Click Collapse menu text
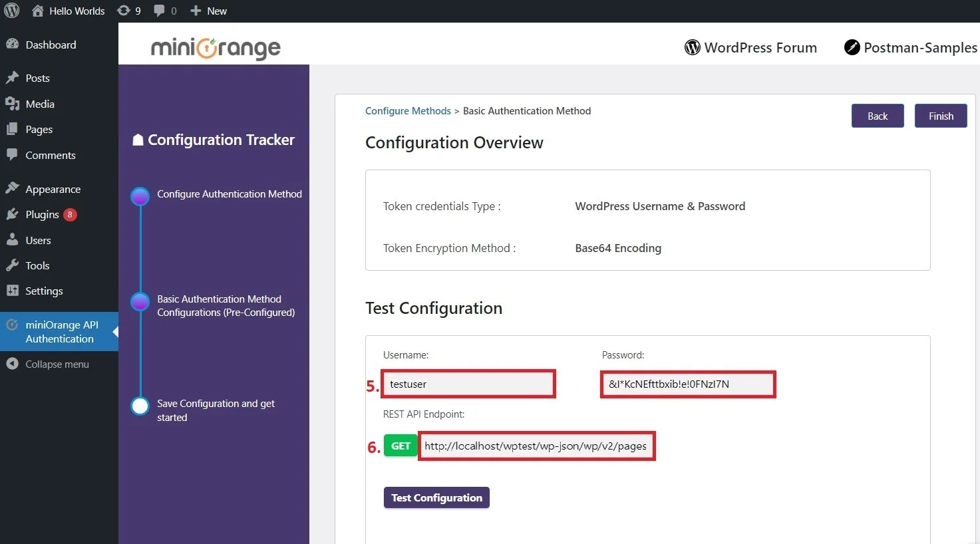 [x=57, y=364]
